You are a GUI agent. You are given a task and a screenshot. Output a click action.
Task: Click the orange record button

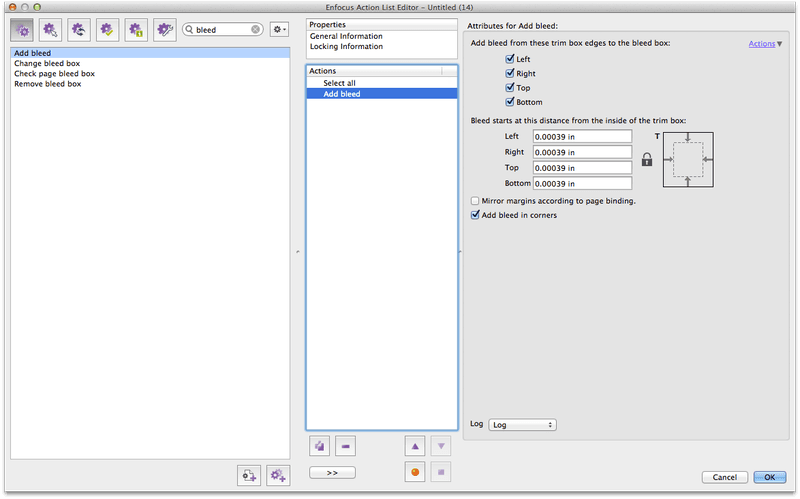coord(415,472)
